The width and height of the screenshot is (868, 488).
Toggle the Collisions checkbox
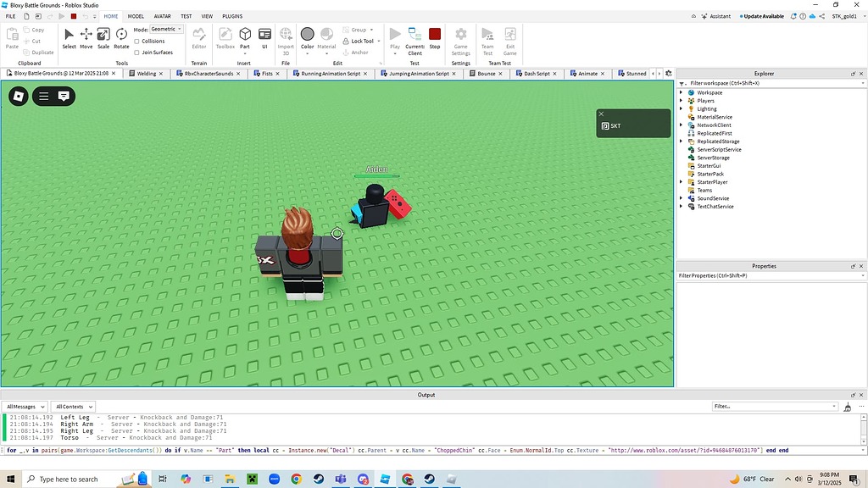point(136,42)
